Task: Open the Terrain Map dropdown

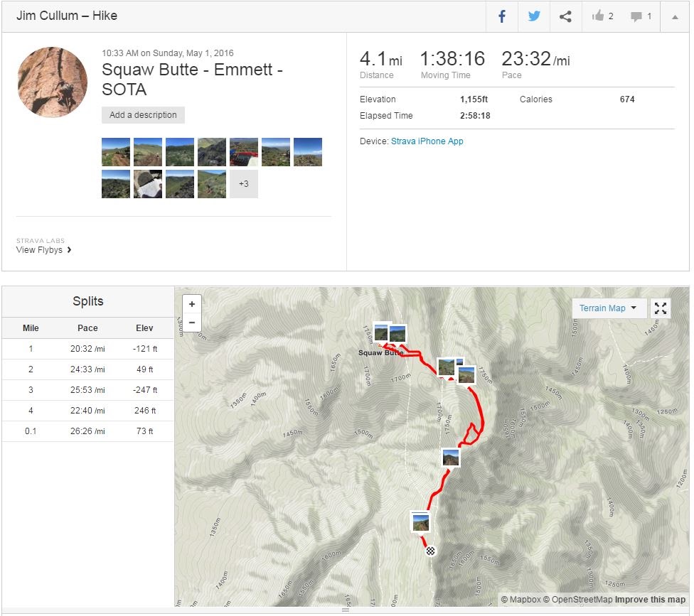Action: pyautogui.click(x=609, y=308)
